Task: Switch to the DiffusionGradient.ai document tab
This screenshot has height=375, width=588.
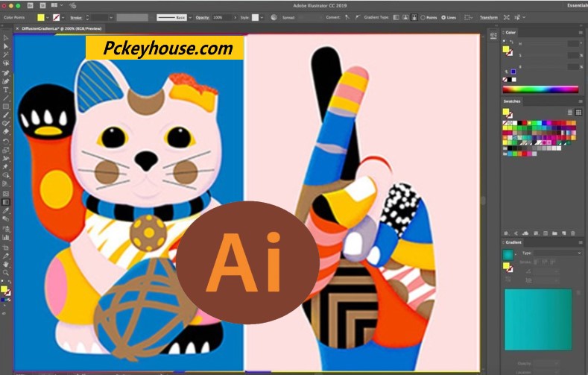Action: (x=62, y=28)
